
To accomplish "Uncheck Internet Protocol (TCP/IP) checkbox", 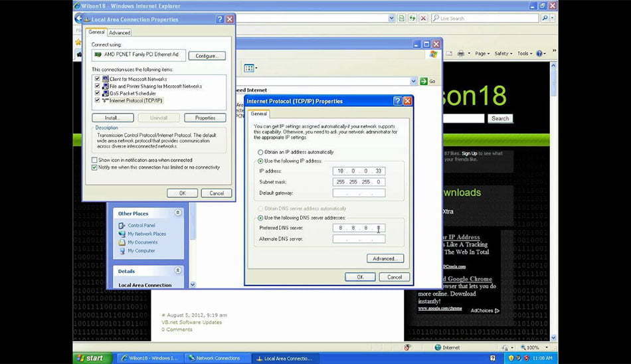I will (x=97, y=100).
